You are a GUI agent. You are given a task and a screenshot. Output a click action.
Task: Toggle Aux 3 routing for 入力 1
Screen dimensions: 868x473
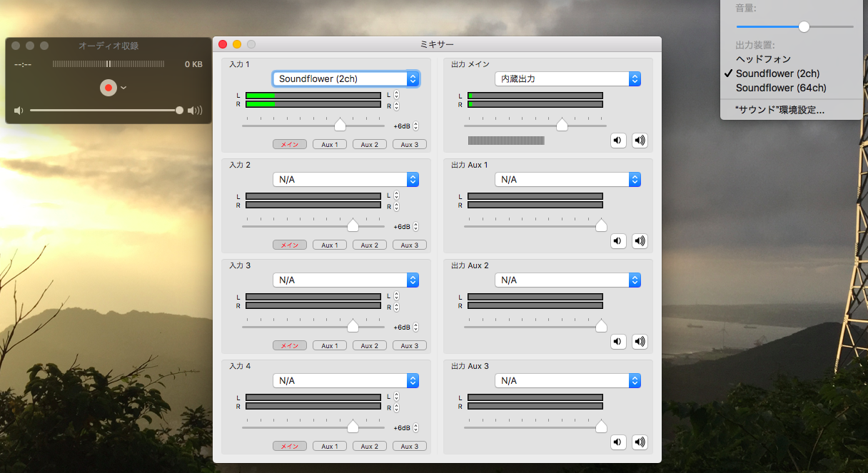410,144
